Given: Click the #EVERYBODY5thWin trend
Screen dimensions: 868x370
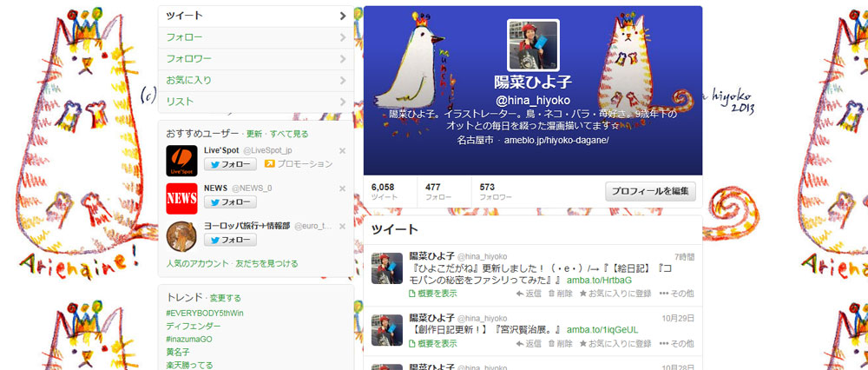Looking at the screenshot, I should [x=205, y=313].
